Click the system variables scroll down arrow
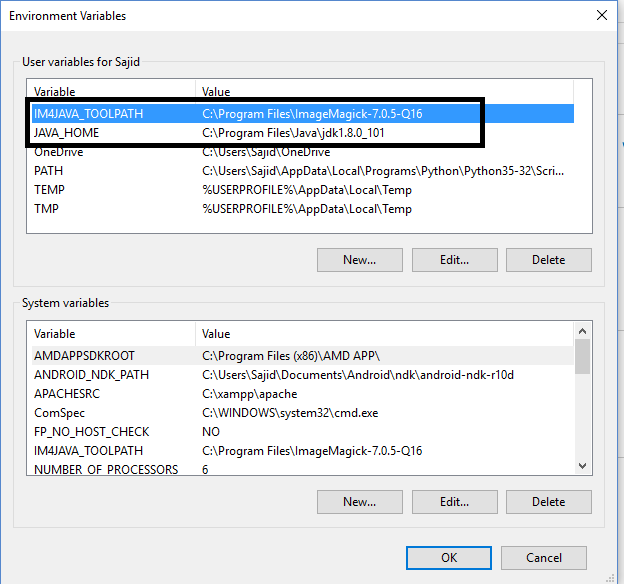Viewport: 624px width, 584px height. pos(582,465)
